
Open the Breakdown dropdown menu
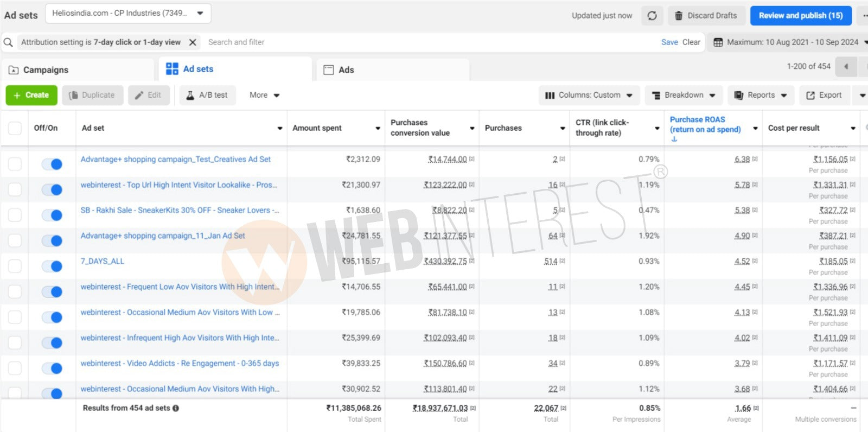[684, 95]
